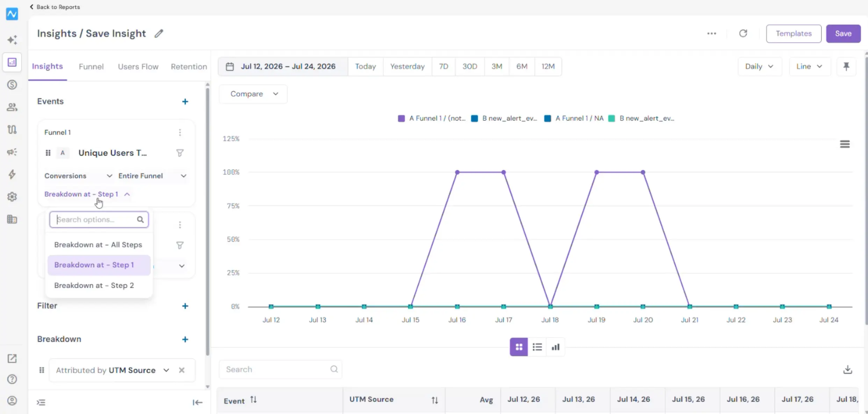The width and height of the screenshot is (868, 414).
Task: Collapse the left configuration panel
Action: 197,402
